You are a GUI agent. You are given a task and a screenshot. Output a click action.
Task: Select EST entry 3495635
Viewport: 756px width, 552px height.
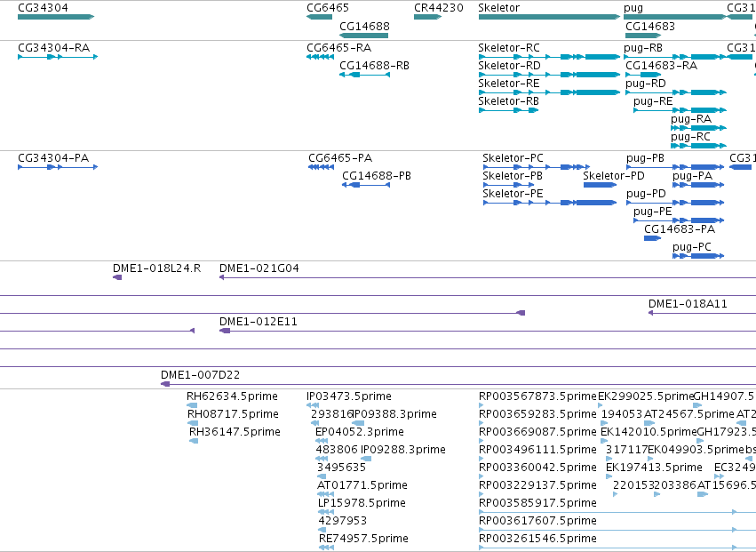[342, 468]
